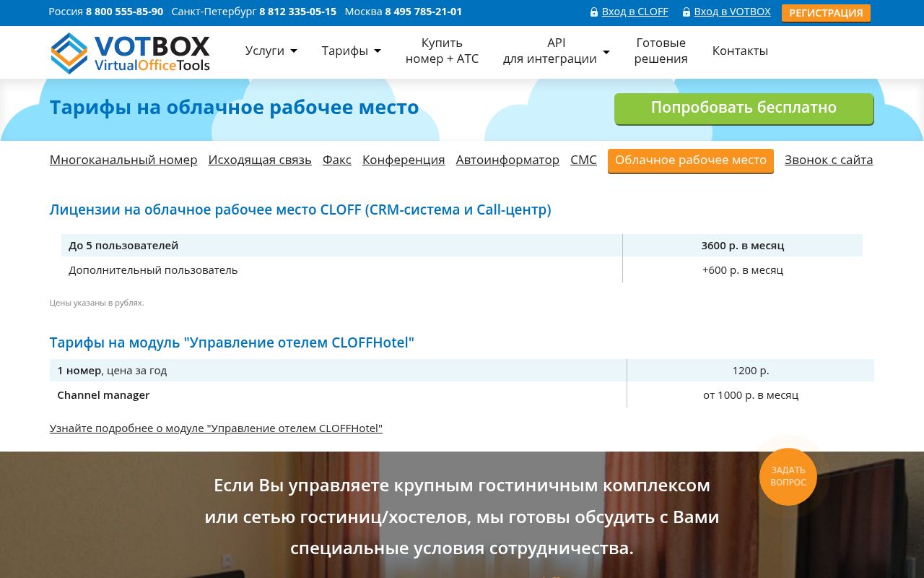The height and width of the screenshot is (578, 924).
Task: Open the Вход в CLOFF login link
Action: 635,12
